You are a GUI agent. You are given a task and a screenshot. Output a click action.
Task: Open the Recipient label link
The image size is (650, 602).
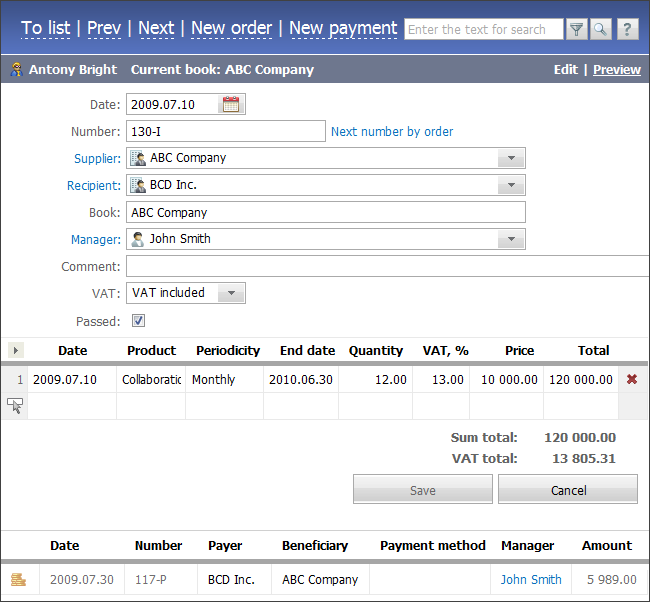[94, 185]
